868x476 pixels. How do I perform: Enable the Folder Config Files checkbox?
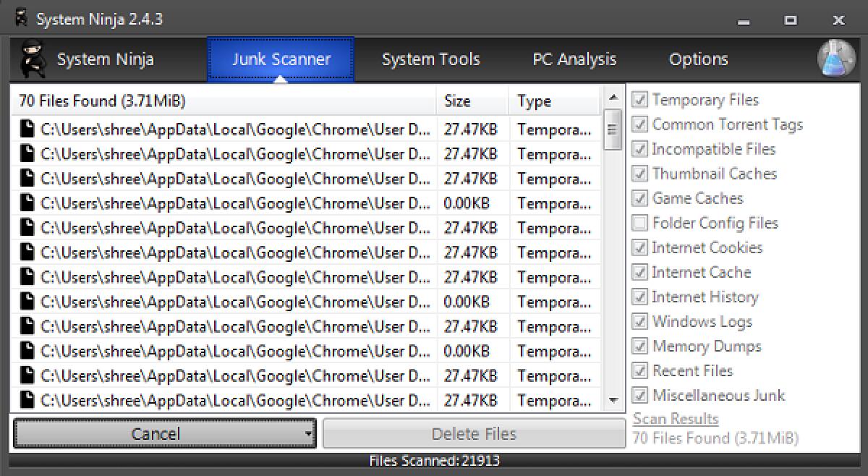point(639,223)
